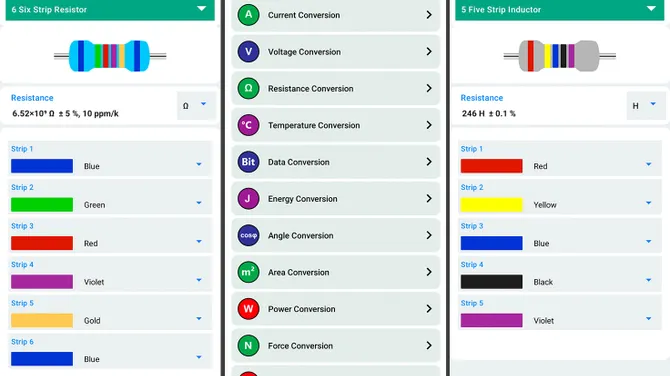The image size is (670, 376).
Task: Click inductor Strip 1 red color swatch
Action: [x=491, y=166]
